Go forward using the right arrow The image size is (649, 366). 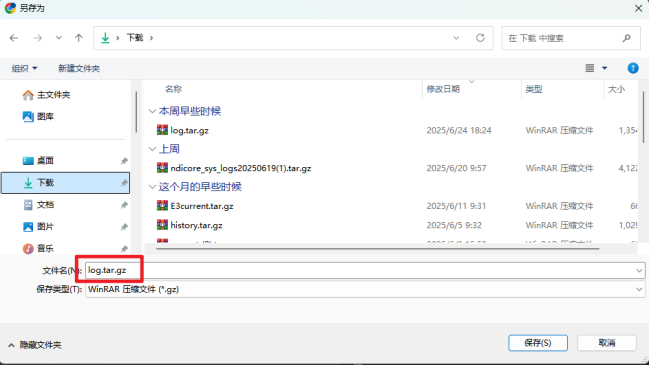point(38,38)
